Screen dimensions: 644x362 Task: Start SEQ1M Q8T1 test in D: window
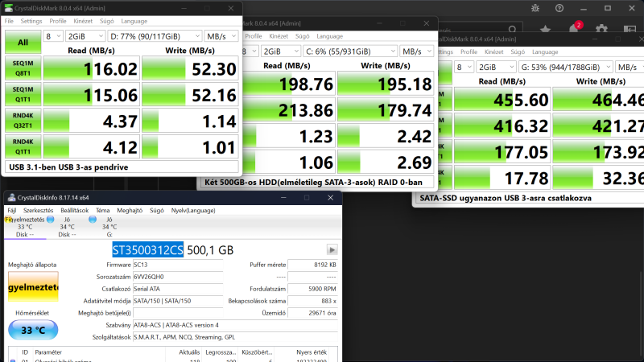(x=23, y=68)
